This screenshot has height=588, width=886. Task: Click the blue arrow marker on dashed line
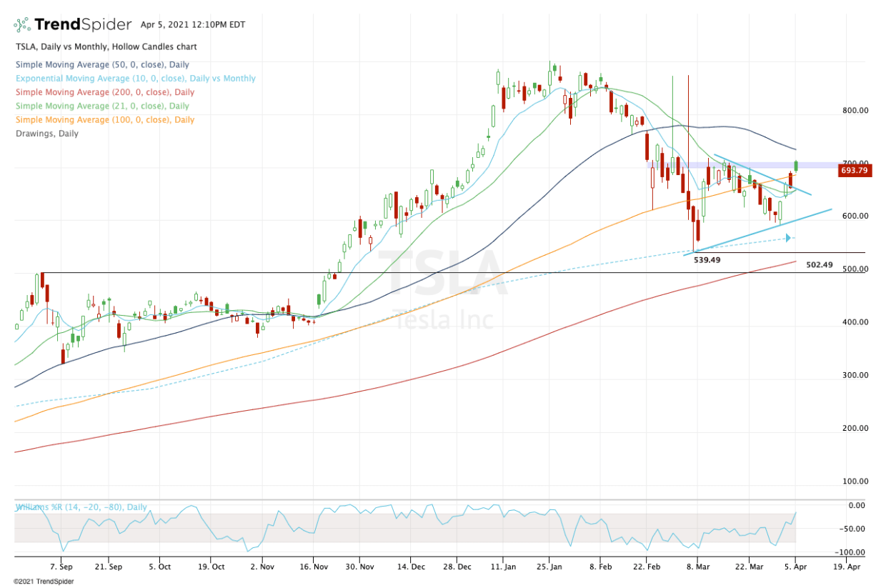790,238
